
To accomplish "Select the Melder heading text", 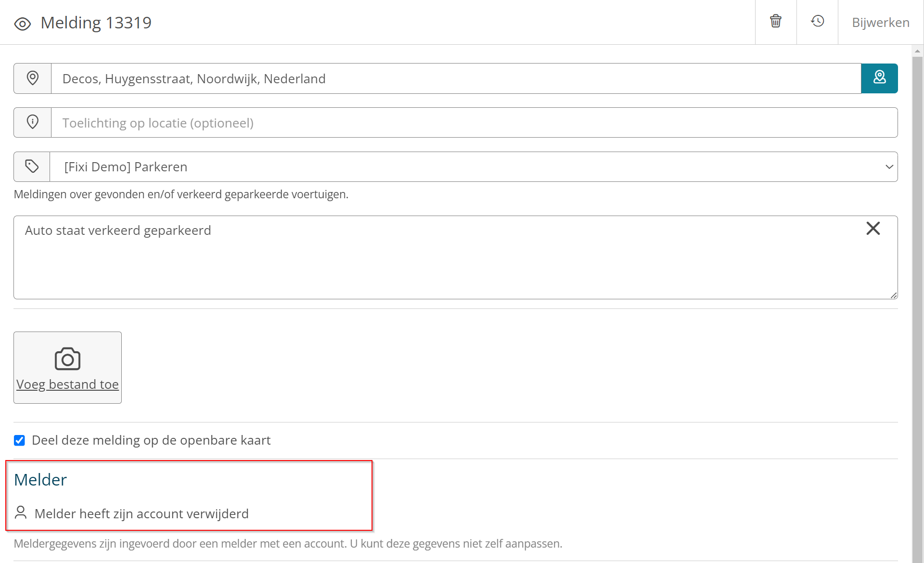I will (40, 480).
